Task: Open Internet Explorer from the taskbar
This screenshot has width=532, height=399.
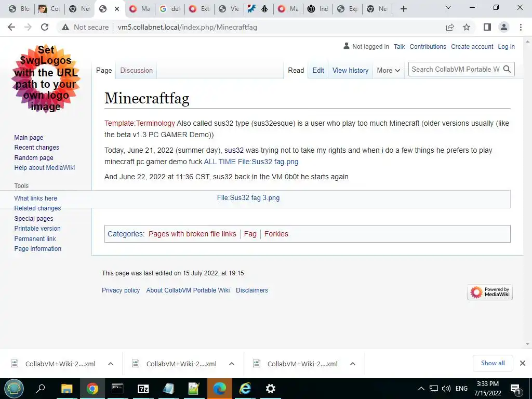Action: coord(245,389)
